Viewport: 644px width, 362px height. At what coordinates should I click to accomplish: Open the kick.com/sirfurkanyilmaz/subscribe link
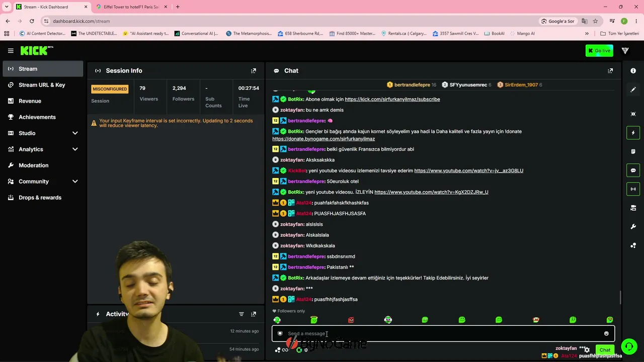(392, 99)
